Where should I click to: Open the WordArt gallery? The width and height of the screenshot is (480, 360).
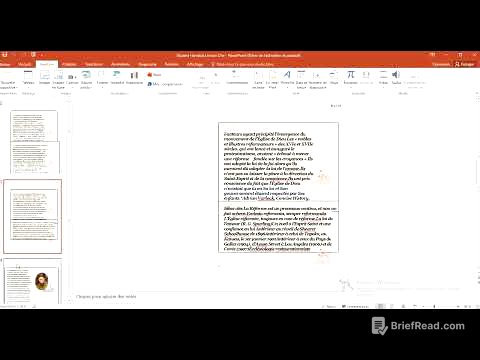(x=287, y=78)
